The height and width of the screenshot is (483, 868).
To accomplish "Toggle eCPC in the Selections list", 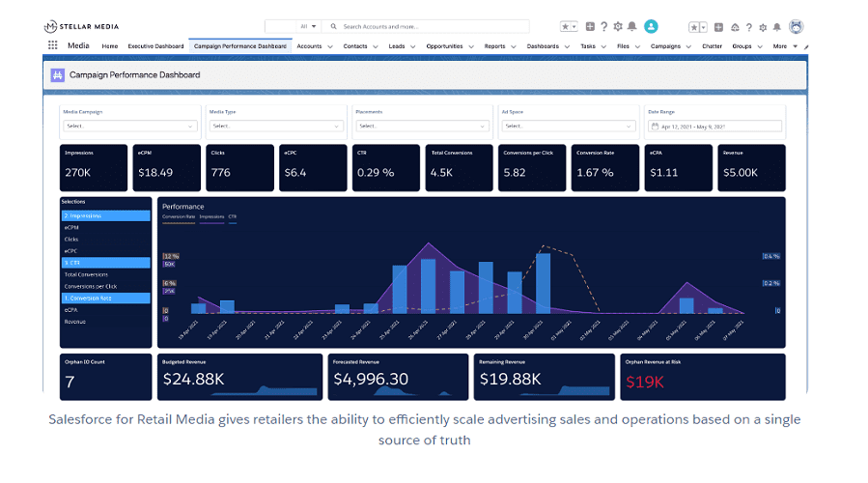I will [106, 251].
